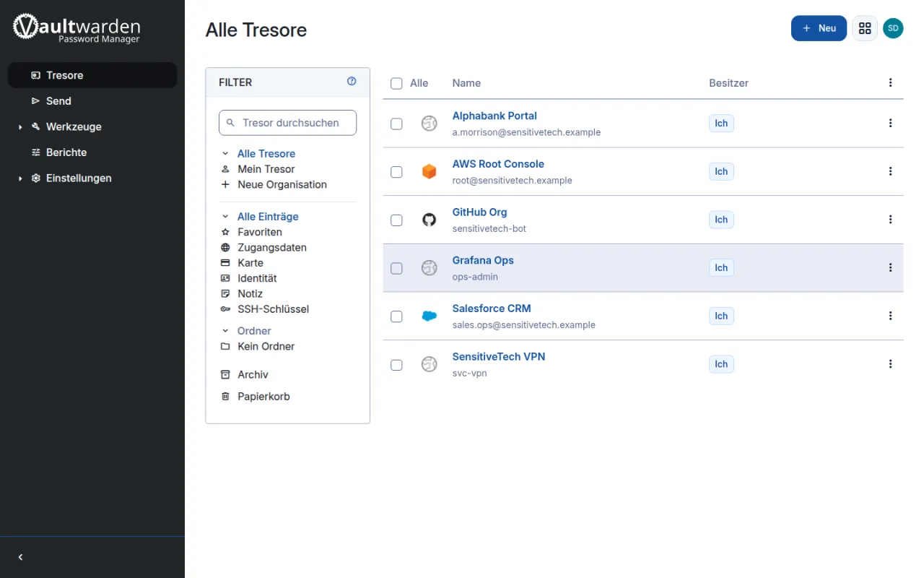Open the AWS Root Console entry
Viewport: 924px width, 578px height.
(498, 164)
